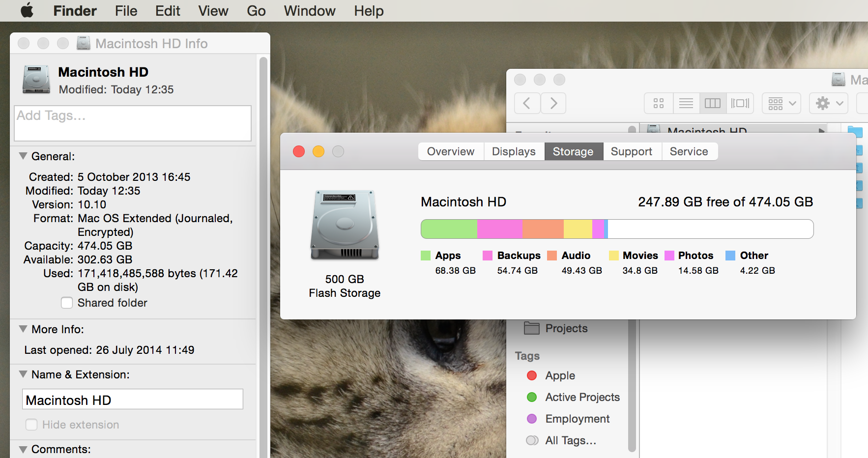The height and width of the screenshot is (458, 868).
Task: Switch Finder to icon view
Action: pos(659,103)
